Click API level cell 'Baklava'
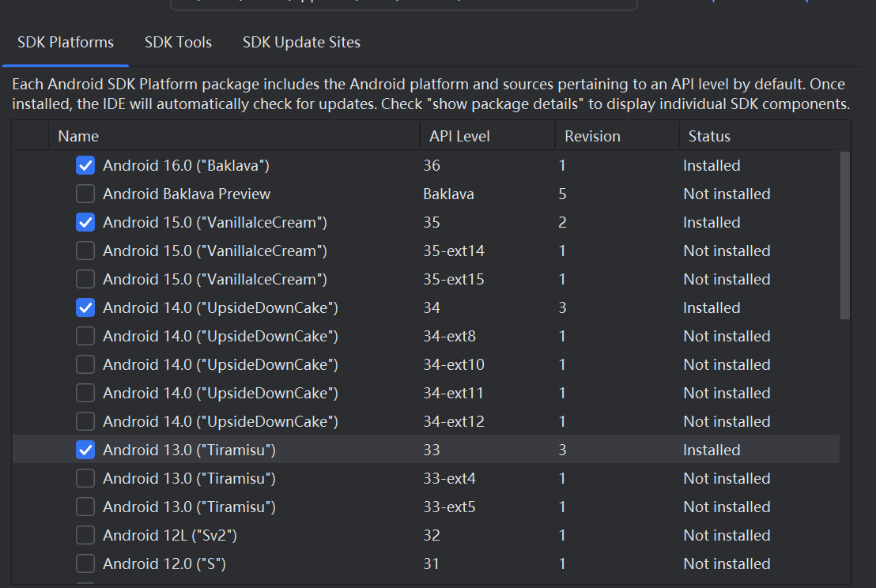 point(448,194)
